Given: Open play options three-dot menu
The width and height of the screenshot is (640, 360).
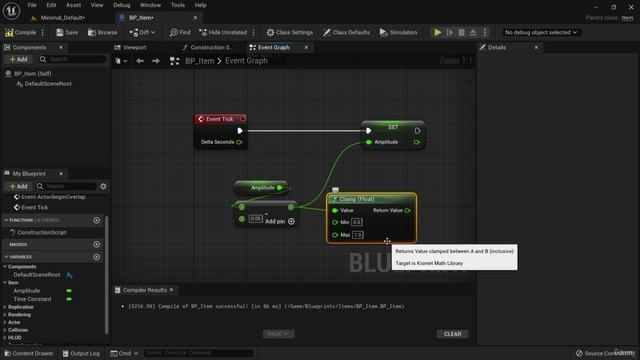Looking at the screenshot, I should click(485, 32).
